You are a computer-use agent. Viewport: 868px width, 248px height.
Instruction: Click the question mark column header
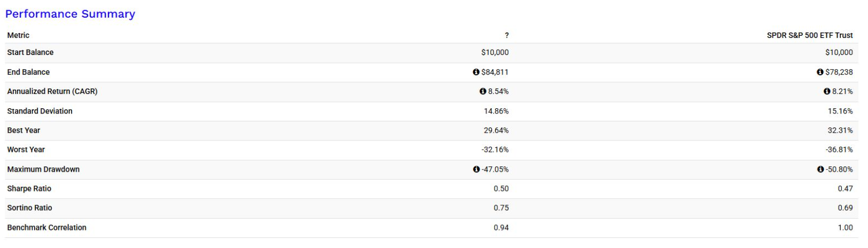[x=506, y=35]
